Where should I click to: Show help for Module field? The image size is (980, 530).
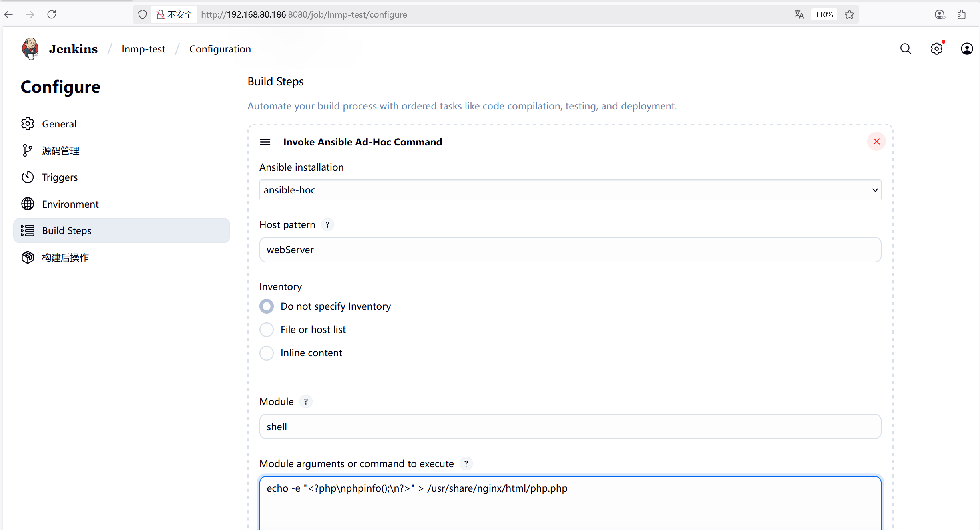point(306,401)
